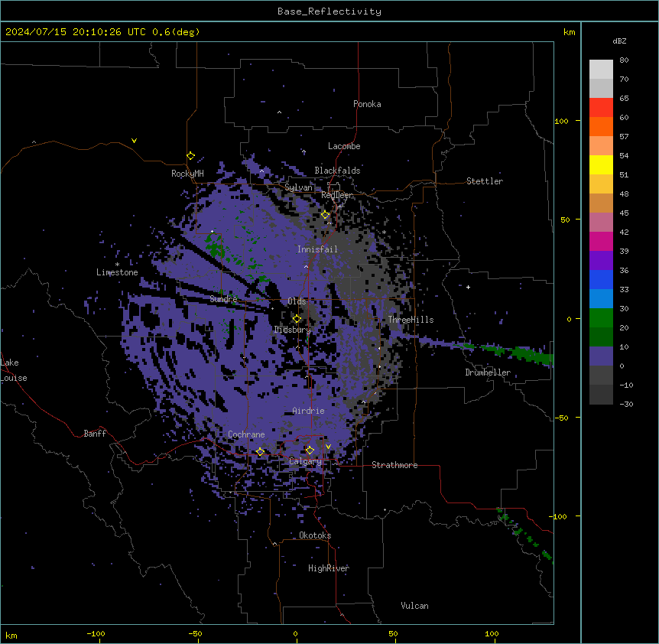
Task: Click the Sundre label
Action: (x=223, y=299)
